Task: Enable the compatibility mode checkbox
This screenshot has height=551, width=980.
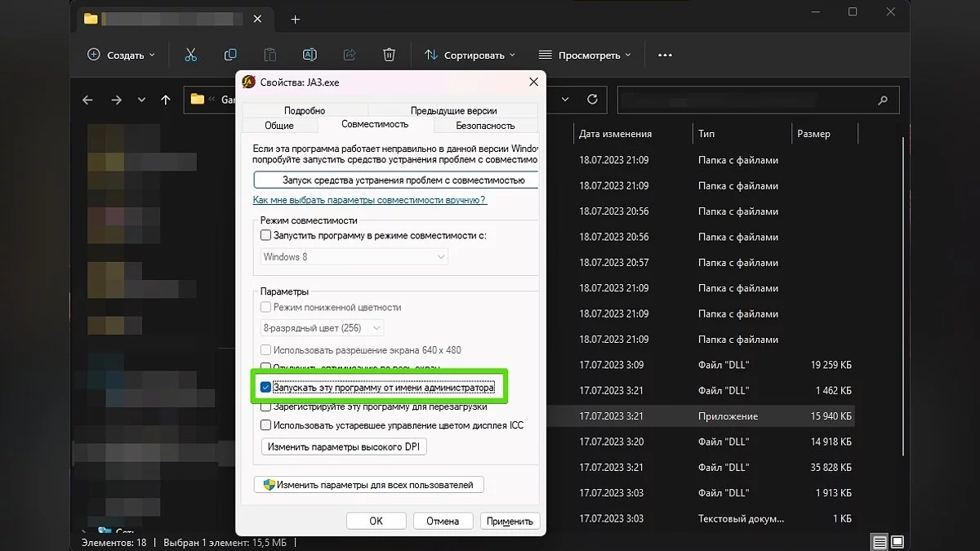Action: [x=265, y=235]
